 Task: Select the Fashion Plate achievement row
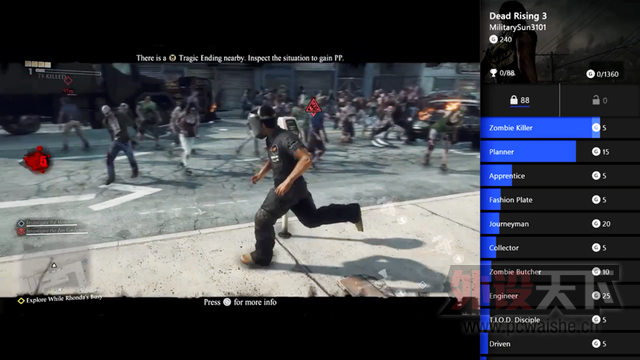coord(560,200)
